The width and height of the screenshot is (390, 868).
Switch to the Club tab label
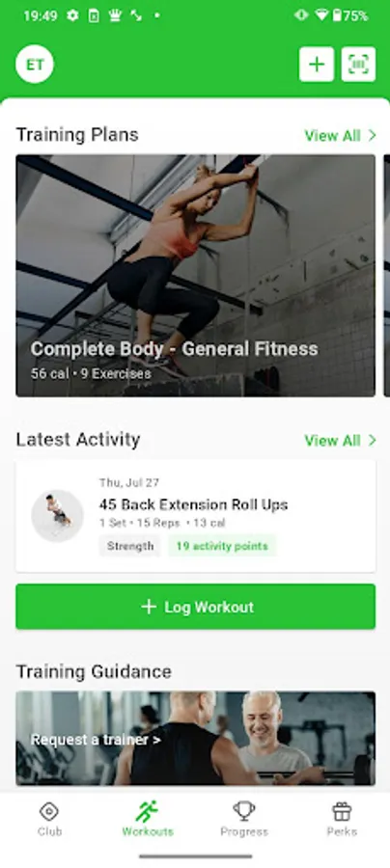pyautogui.click(x=49, y=831)
